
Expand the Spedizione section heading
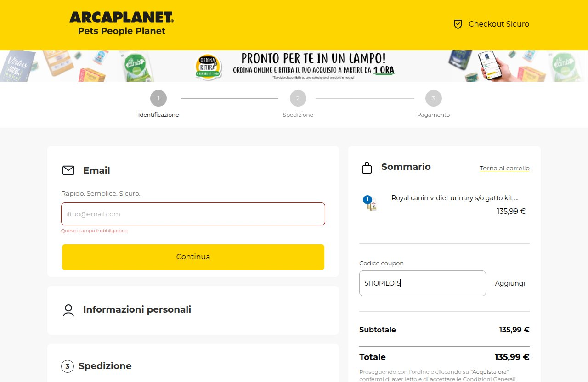click(105, 366)
